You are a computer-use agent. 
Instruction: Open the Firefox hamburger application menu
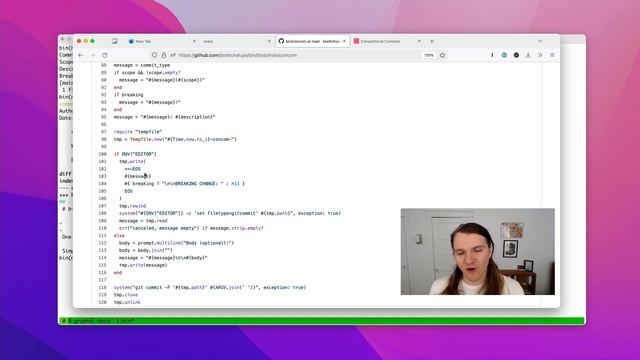point(552,55)
